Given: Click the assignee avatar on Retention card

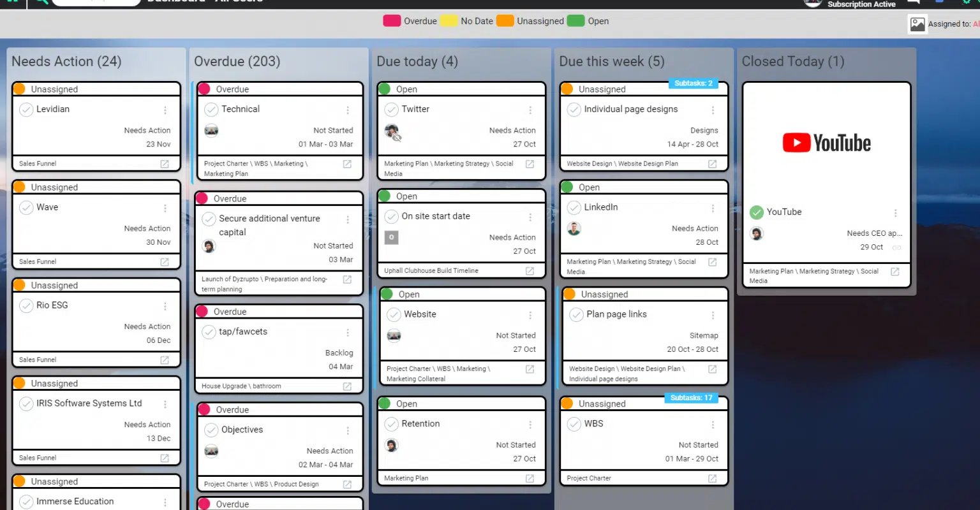Looking at the screenshot, I should [x=392, y=445].
